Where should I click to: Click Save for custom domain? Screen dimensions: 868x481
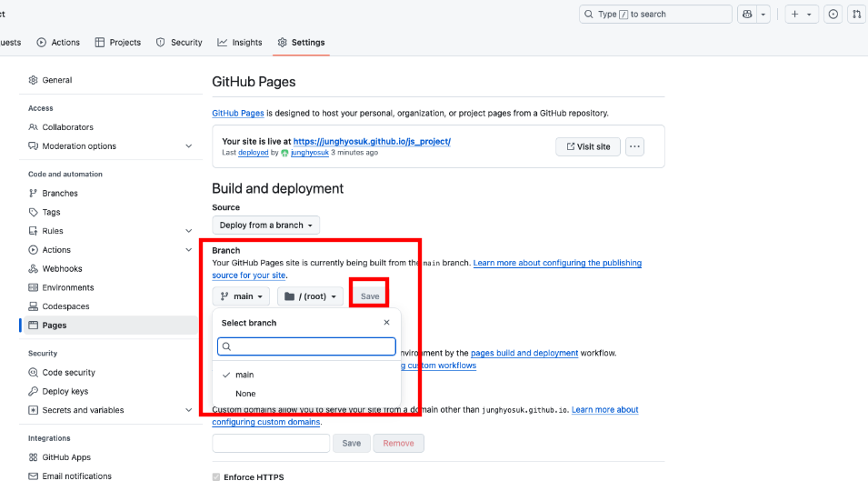(x=352, y=444)
